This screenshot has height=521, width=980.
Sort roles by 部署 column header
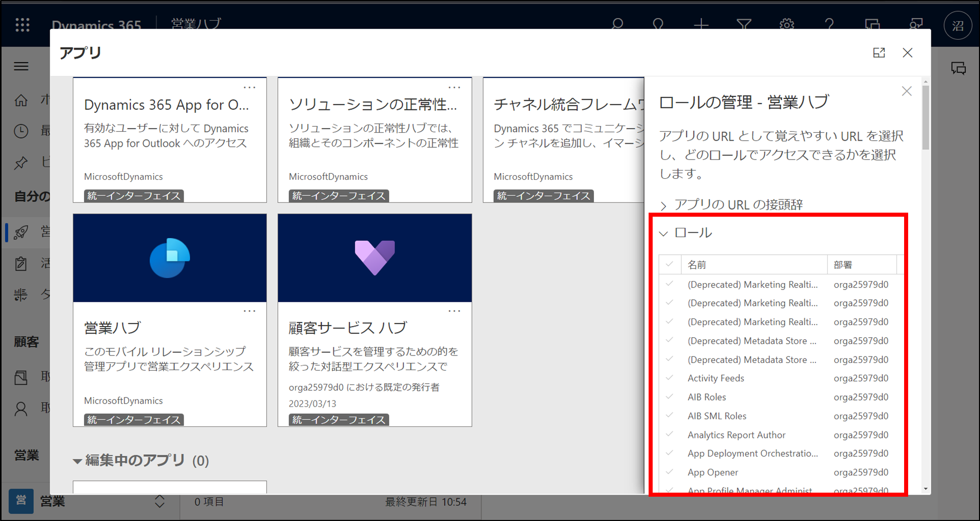(861, 264)
